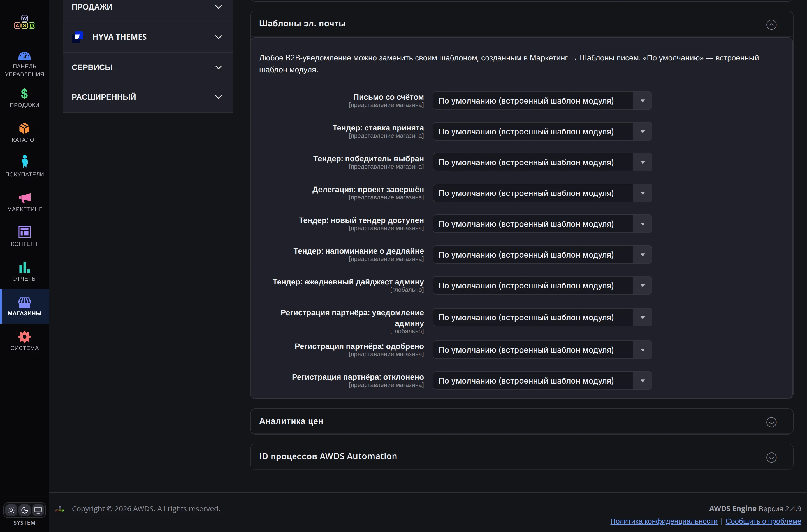Switch to light theme sun icon
The image size is (807, 532).
click(x=11, y=510)
